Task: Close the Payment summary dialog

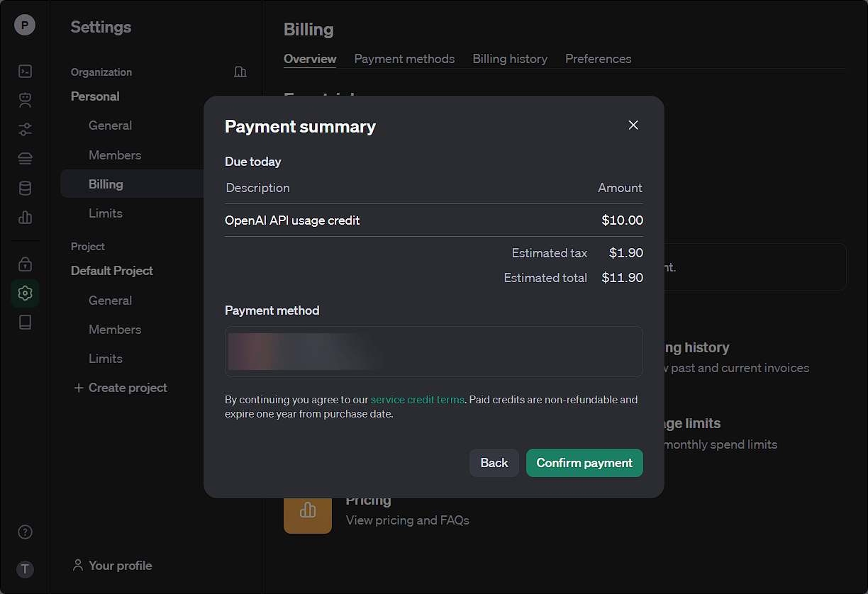Action: tap(633, 125)
